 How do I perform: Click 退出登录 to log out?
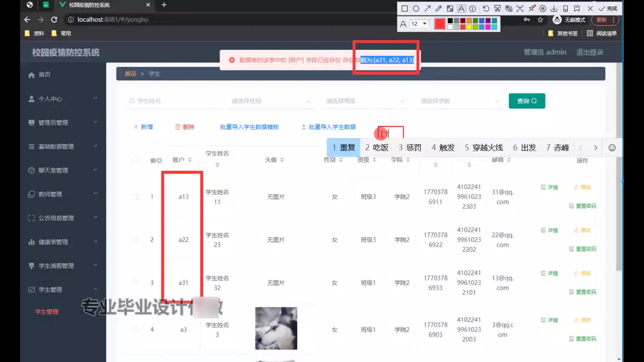point(590,52)
